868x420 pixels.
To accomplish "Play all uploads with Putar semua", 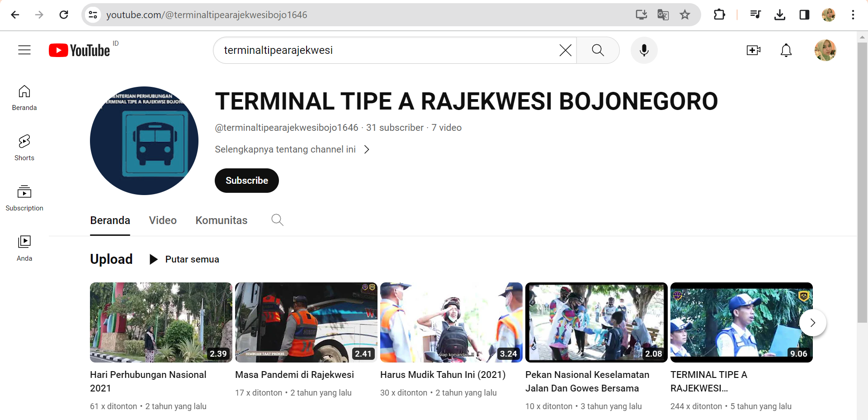I will tap(184, 259).
